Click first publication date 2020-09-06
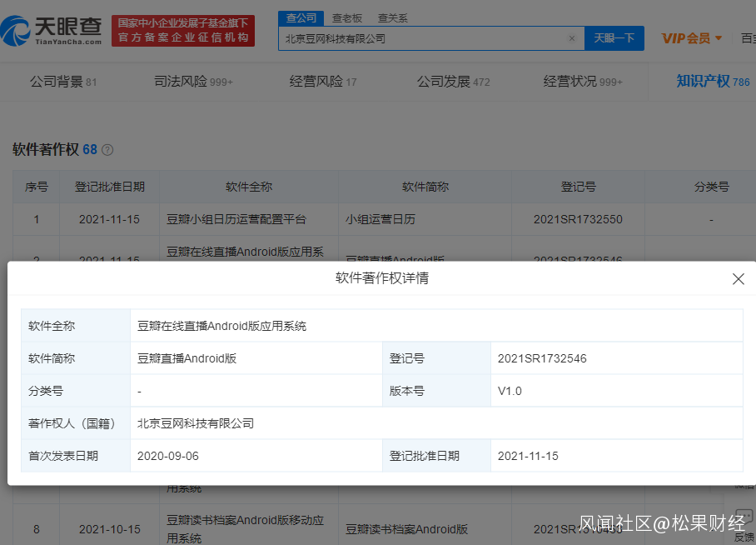 click(x=168, y=456)
